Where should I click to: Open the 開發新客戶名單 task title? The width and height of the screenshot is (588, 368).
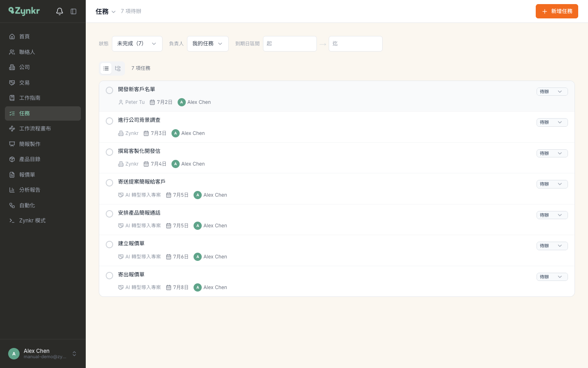(x=136, y=89)
